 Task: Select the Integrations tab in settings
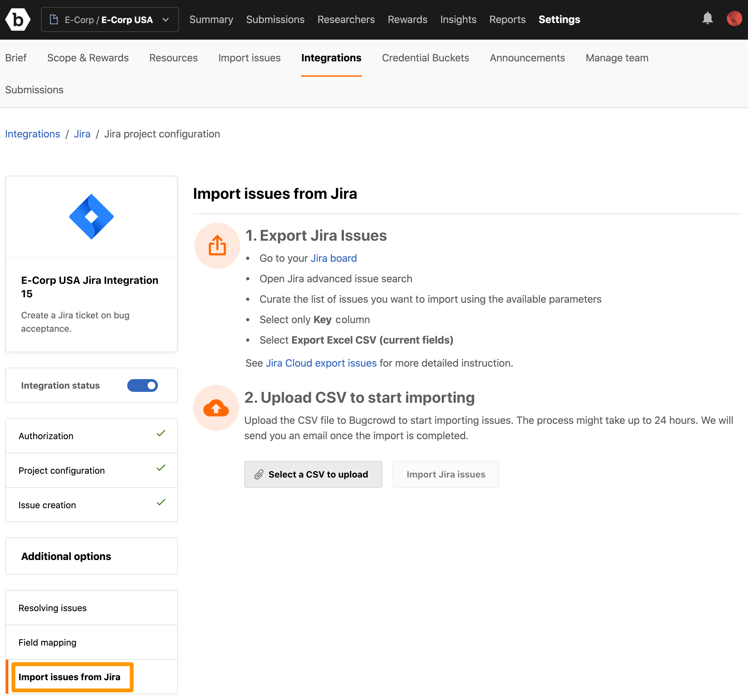coord(331,58)
